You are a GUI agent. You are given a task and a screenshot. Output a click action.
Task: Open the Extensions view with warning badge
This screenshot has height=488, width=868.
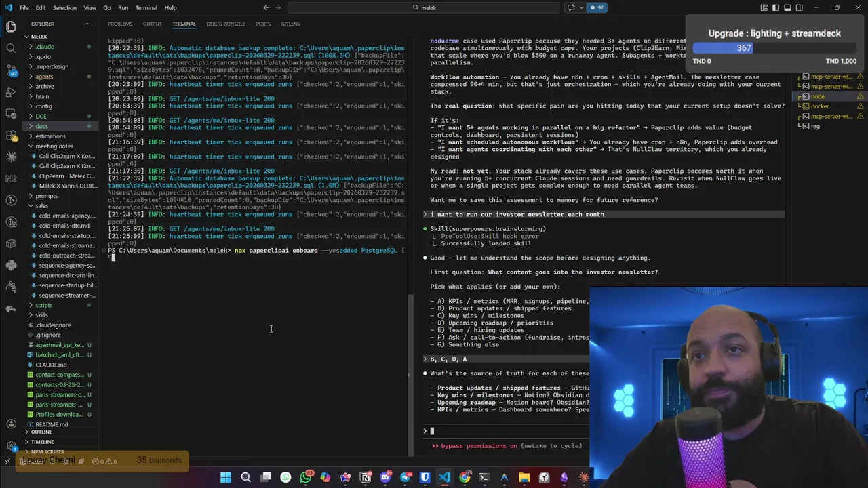pos(11,135)
